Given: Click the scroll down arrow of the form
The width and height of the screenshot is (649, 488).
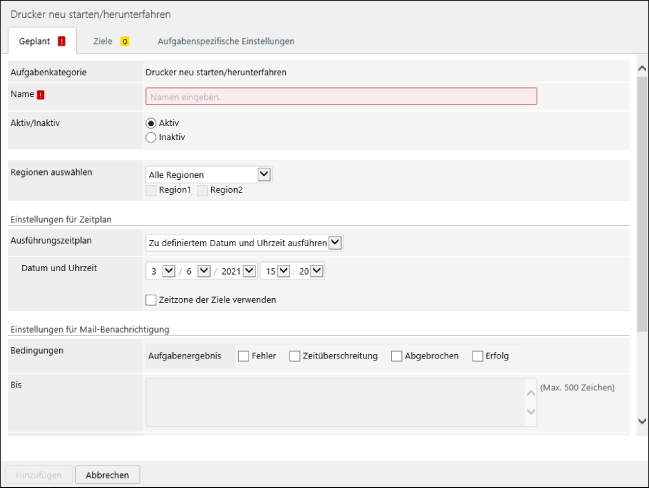Looking at the screenshot, I should pyautogui.click(x=641, y=421).
